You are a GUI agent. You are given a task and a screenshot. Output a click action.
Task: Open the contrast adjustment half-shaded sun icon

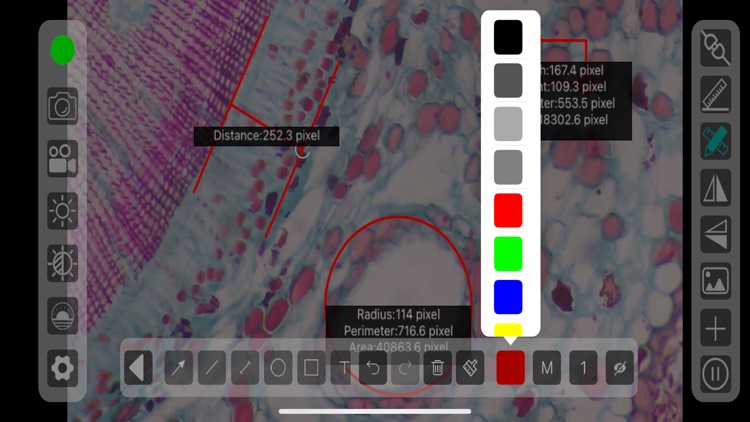point(62,263)
